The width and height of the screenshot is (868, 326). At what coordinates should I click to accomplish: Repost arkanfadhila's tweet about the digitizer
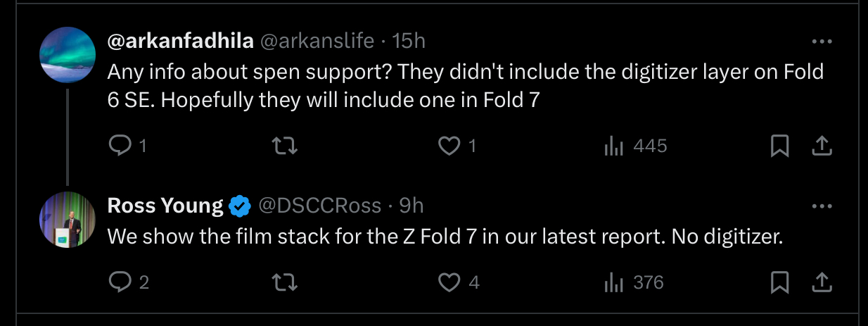pos(285,146)
